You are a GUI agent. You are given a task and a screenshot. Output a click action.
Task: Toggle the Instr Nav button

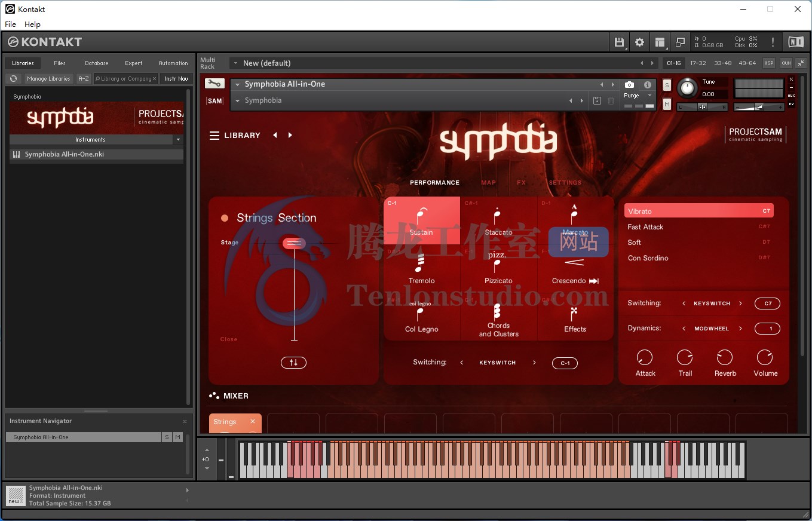click(x=176, y=78)
